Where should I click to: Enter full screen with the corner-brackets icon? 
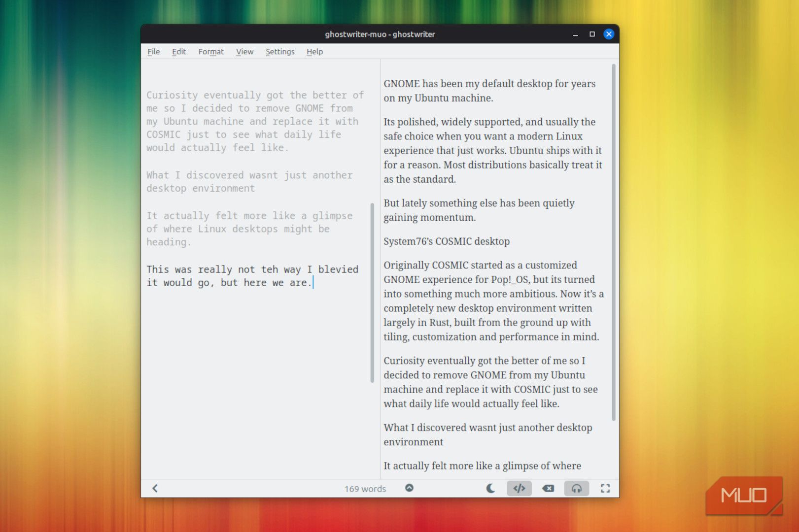(605, 488)
